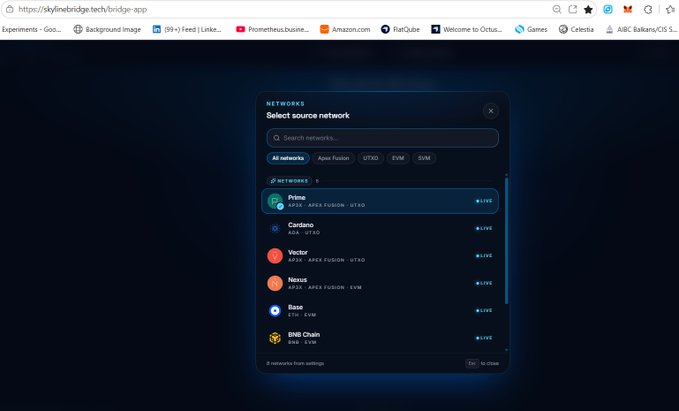Click the zoom magnifier icon in address bar
This screenshot has width=679, height=411.
click(557, 9)
